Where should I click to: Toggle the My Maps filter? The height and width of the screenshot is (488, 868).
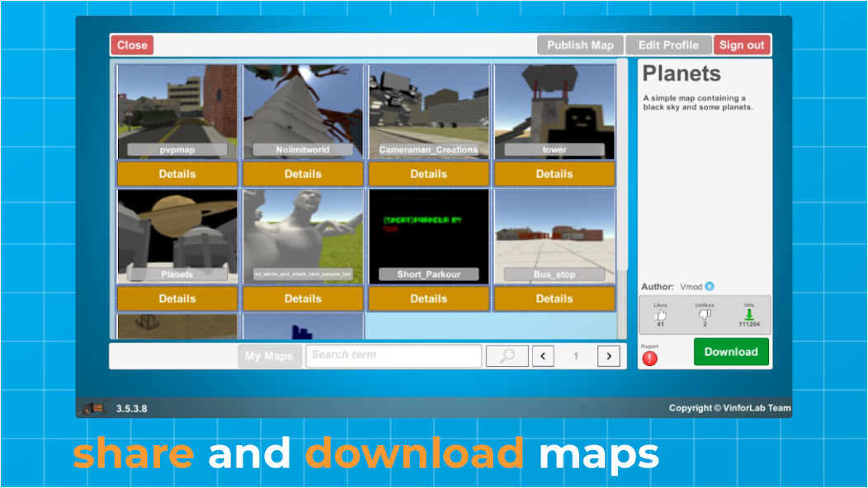click(269, 355)
